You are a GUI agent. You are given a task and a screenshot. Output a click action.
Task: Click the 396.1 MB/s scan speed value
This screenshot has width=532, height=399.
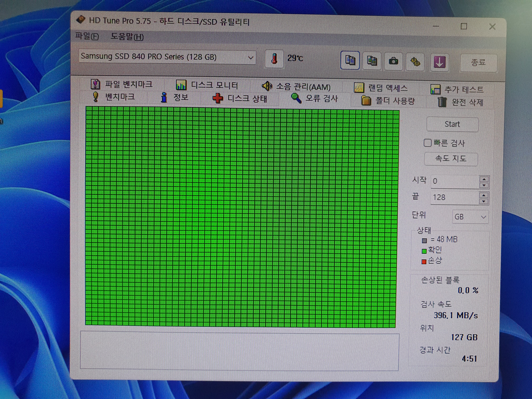click(456, 315)
